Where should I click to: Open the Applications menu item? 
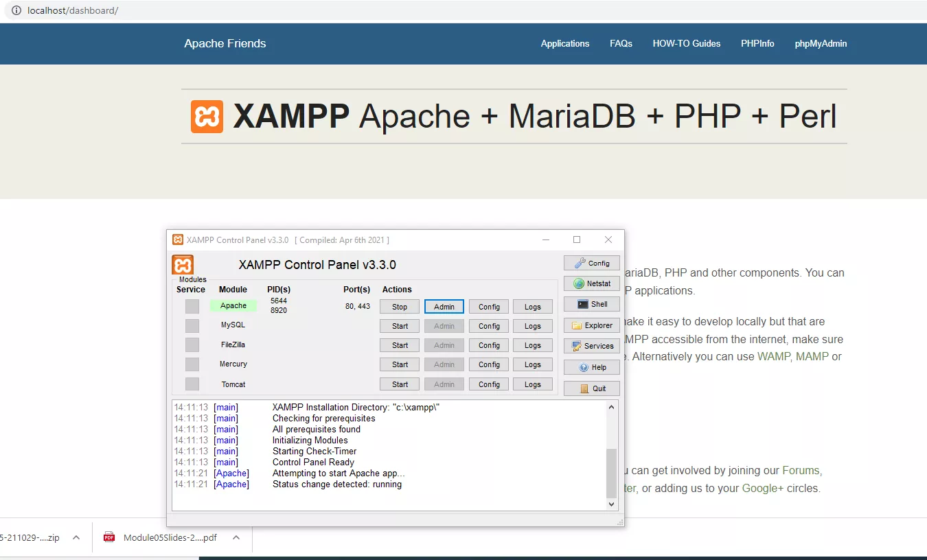[564, 43]
